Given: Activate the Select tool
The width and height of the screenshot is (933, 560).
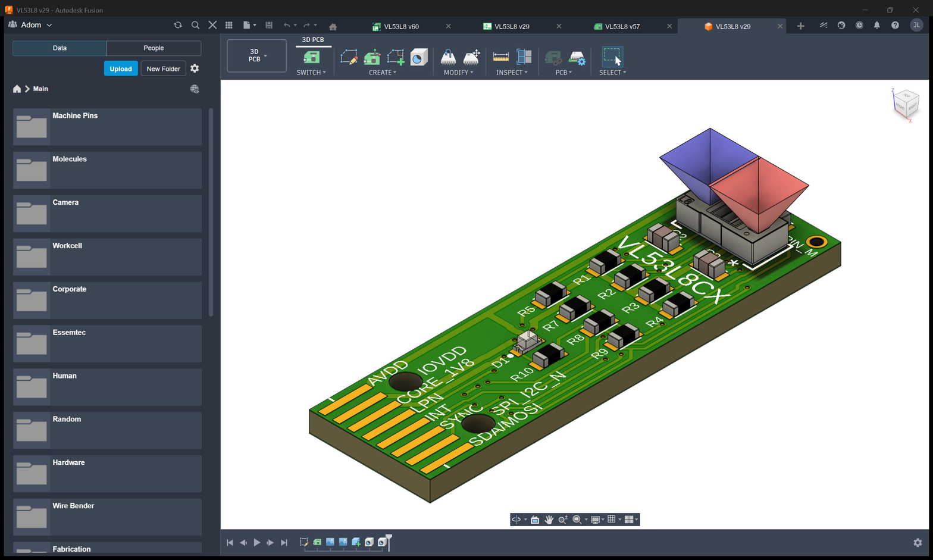Looking at the screenshot, I should [612, 57].
